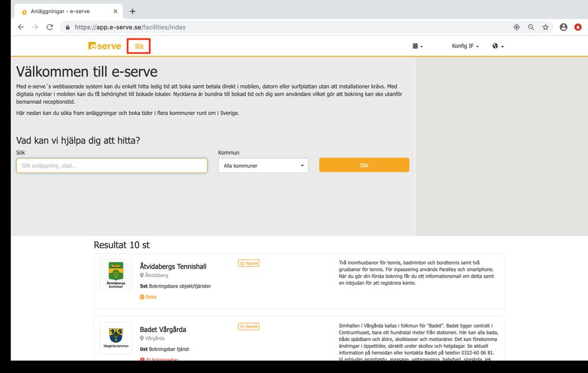Viewport: 588px width, 373px height.
Task: Mark Badet Vårgårda as Favorit
Action: point(249,327)
